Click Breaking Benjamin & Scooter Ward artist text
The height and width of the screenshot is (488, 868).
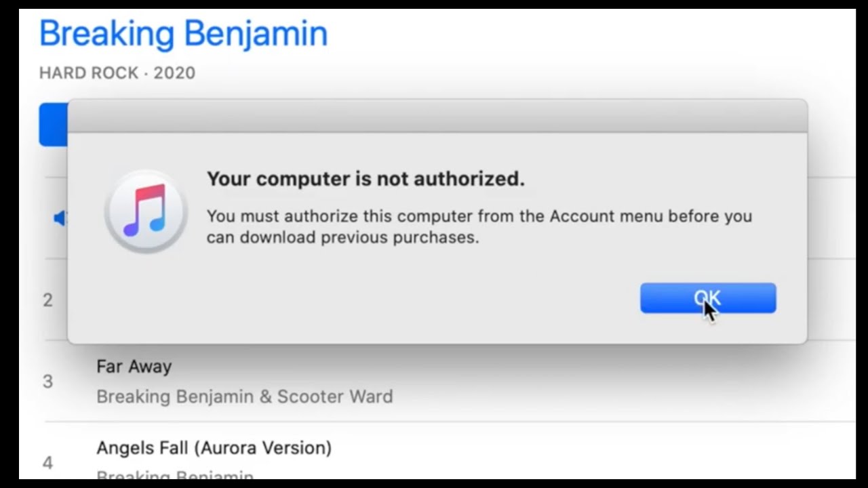coord(245,396)
